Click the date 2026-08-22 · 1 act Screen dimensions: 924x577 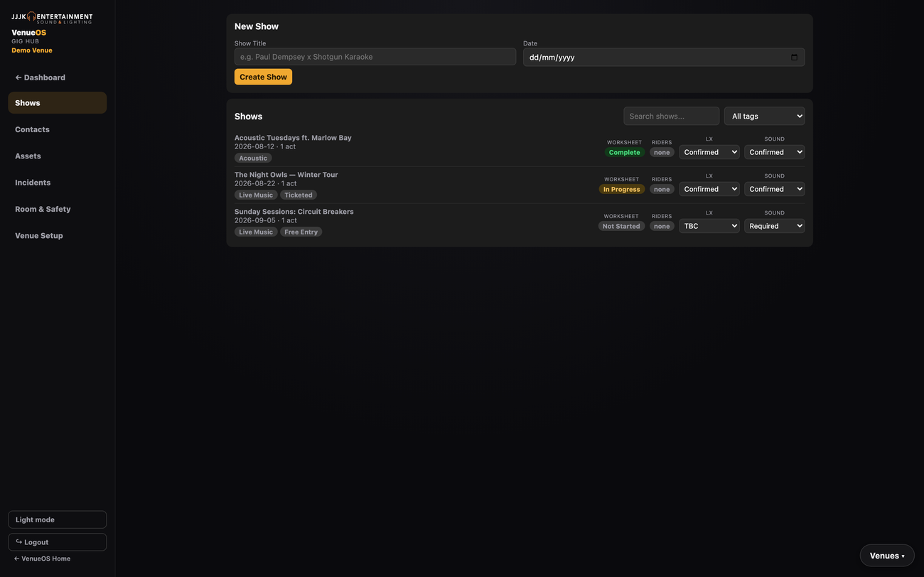pos(266,183)
